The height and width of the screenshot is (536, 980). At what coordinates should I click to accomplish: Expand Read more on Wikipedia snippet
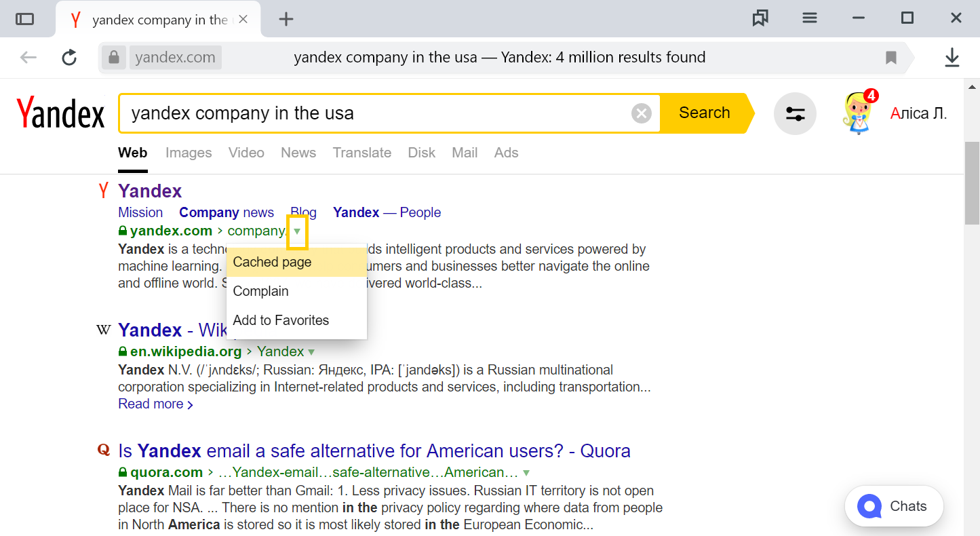tap(155, 404)
